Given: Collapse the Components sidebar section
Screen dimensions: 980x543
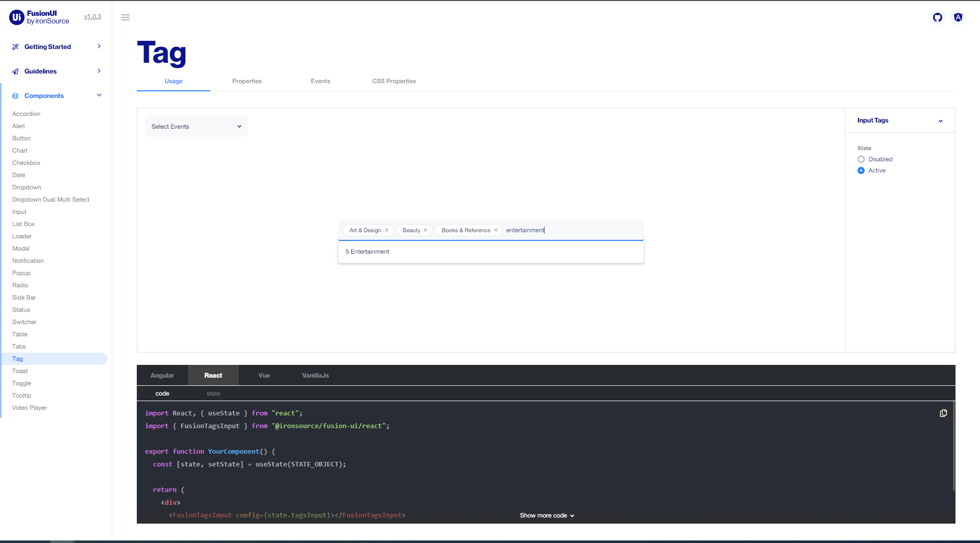Looking at the screenshot, I should [x=100, y=95].
